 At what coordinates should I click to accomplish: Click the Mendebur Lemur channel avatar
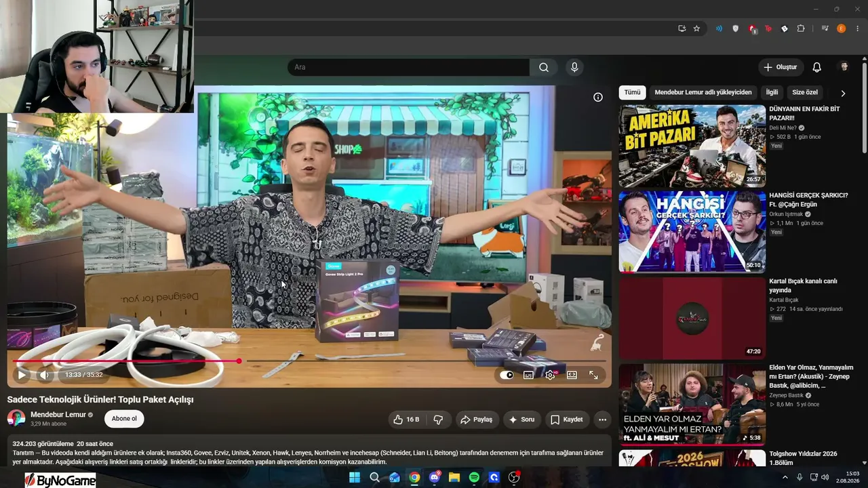click(x=16, y=418)
